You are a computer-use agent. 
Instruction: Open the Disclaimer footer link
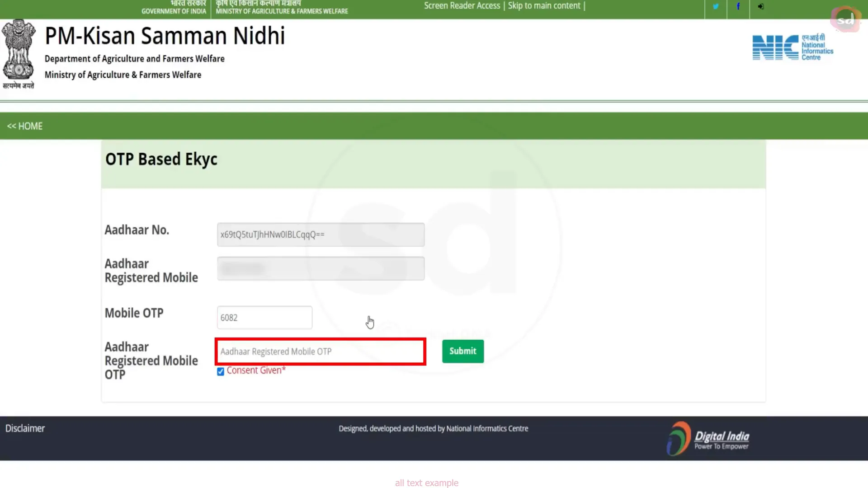click(x=25, y=428)
